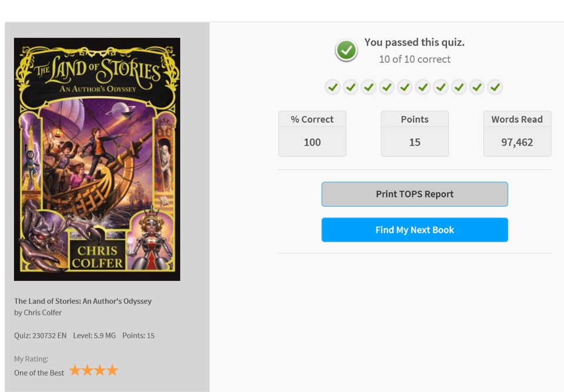Select the tenth question checkmark icon

495,87
